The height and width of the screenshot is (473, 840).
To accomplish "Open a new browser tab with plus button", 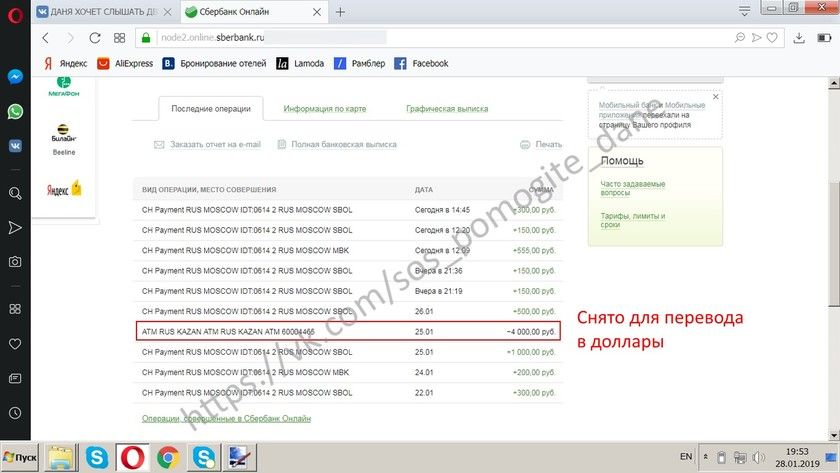I will click(x=340, y=12).
